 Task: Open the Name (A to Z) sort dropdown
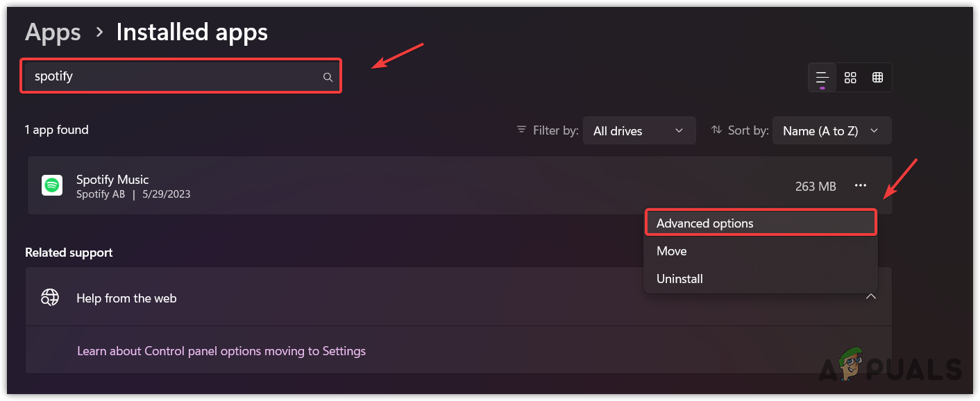pyautogui.click(x=831, y=130)
